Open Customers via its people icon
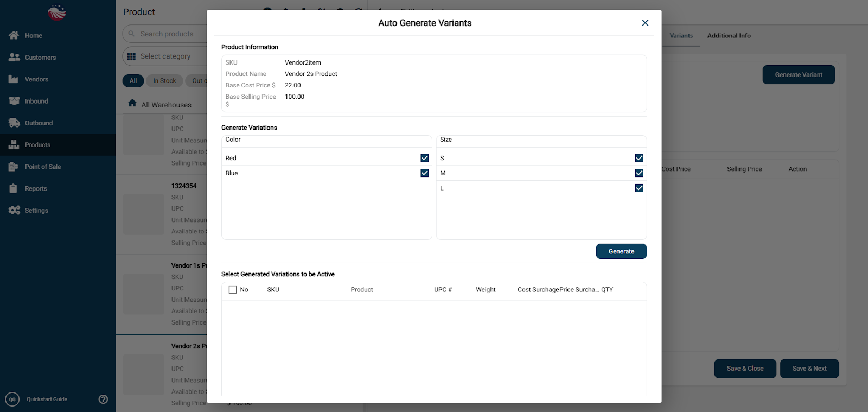 point(14,57)
